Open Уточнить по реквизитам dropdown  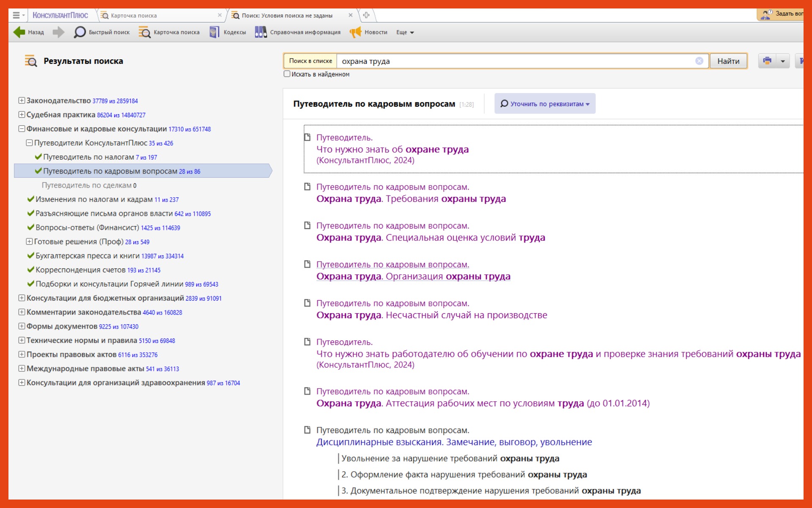coord(545,104)
